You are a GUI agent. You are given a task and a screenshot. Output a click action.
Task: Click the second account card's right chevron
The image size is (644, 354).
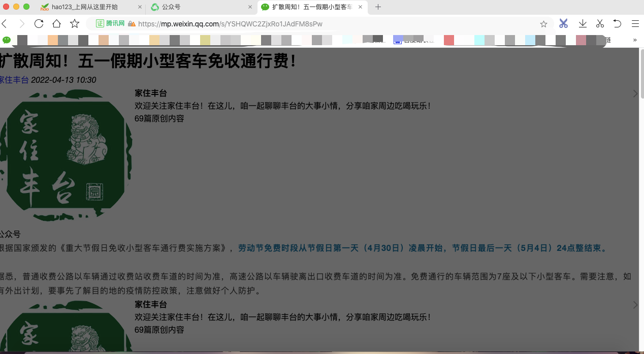[x=635, y=305]
